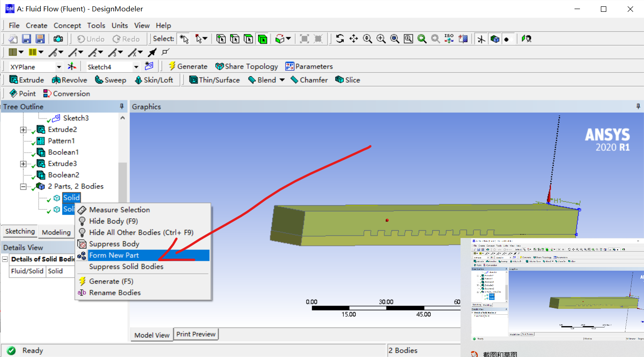
Task: Open the Face Coloring dropdown
Action: (22, 53)
